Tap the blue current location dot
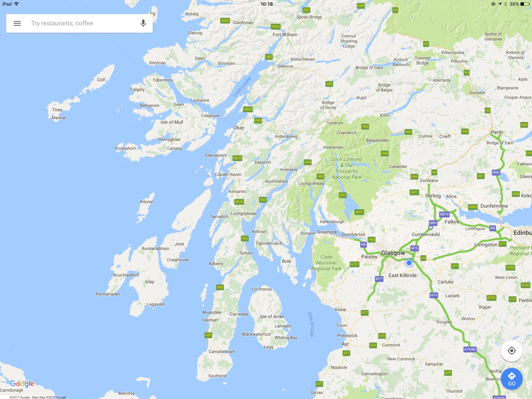This screenshot has width=532, height=399. click(409, 263)
